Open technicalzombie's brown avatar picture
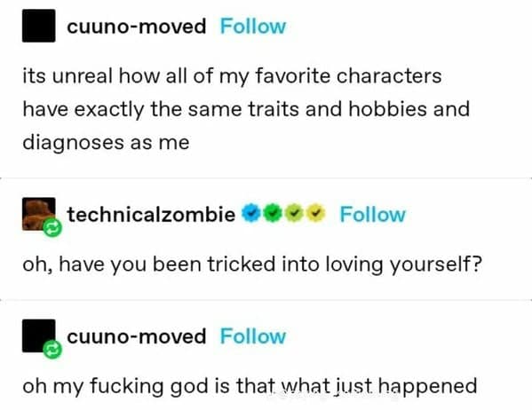Viewport: 532px width, 410px height. coord(38,214)
